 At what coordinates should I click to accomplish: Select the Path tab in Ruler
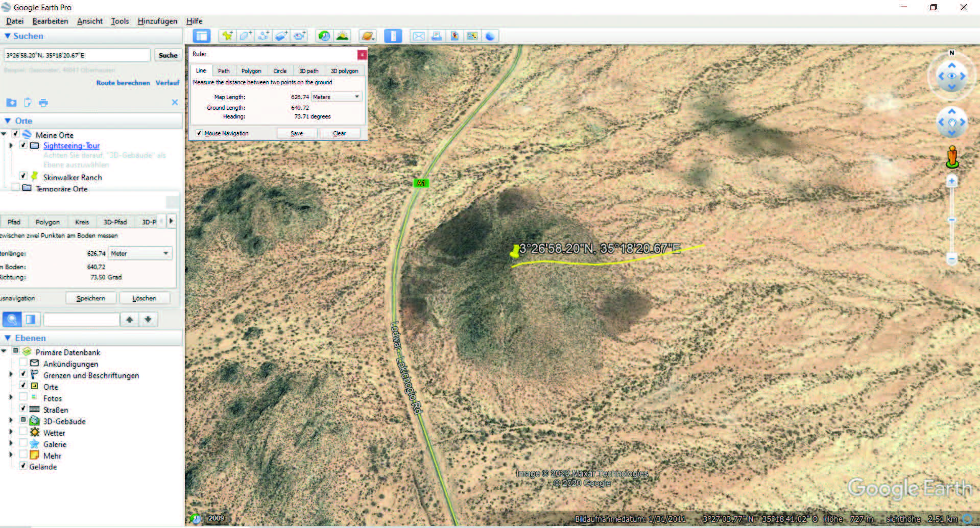point(224,71)
